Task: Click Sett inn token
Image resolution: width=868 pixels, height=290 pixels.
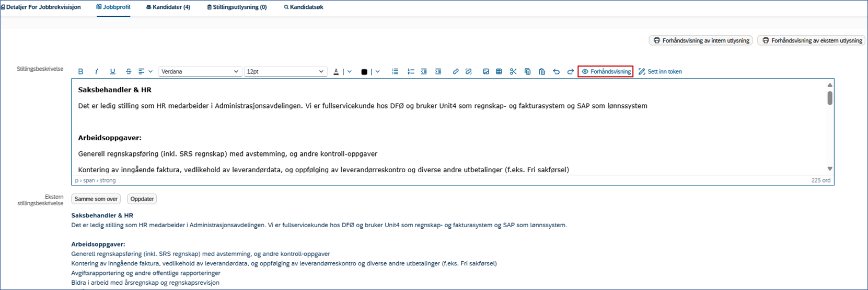Action: [x=660, y=72]
